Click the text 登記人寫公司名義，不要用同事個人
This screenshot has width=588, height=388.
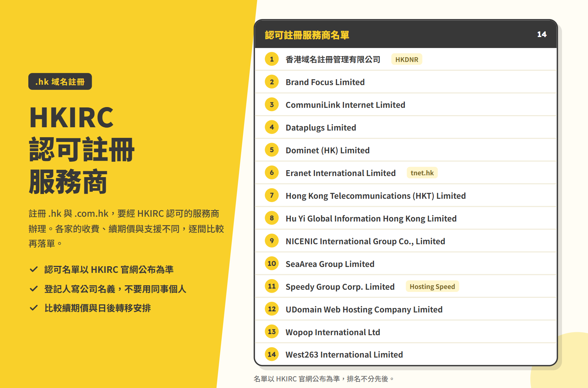tap(115, 289)
